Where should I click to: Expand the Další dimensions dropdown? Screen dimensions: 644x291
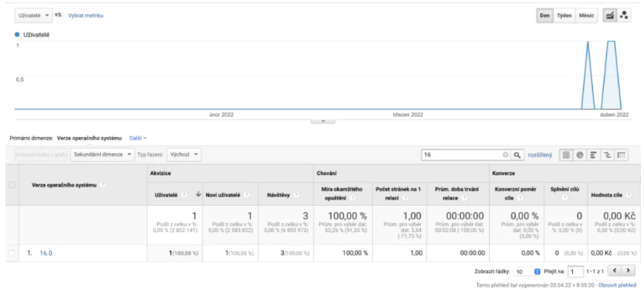point(138,139)
